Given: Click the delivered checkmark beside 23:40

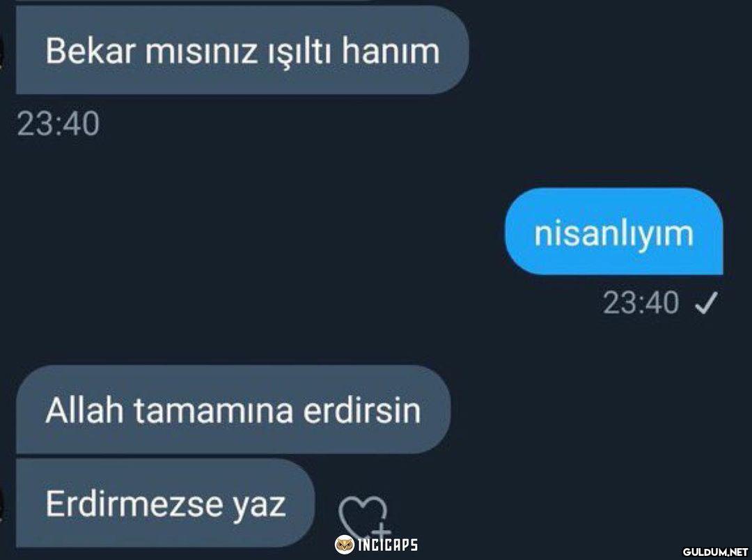Looking at the screenshot, I should (x=706, y=302).
